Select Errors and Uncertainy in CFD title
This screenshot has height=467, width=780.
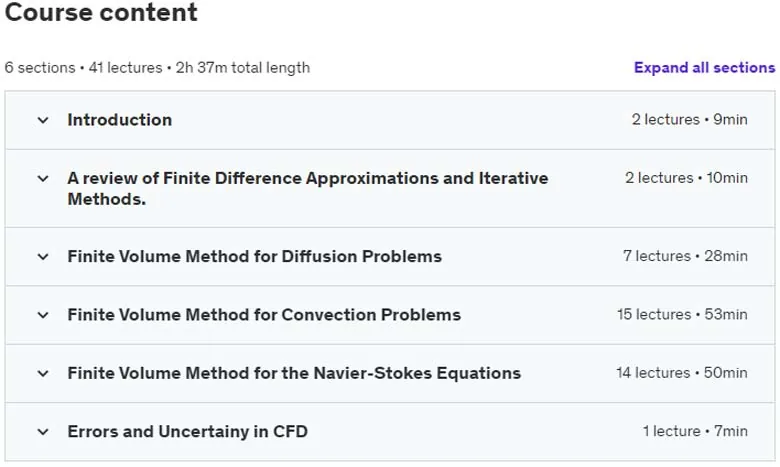[x=188, y=432]
